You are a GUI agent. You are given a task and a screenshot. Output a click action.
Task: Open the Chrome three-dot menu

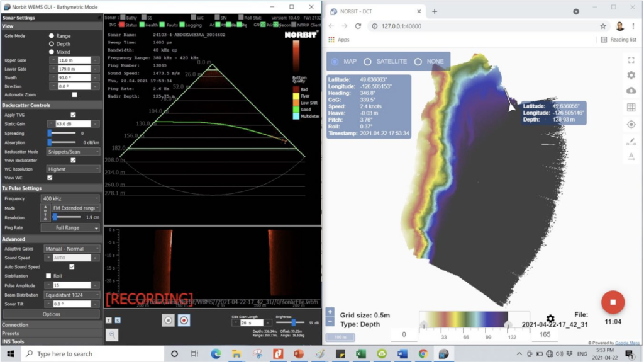pyautogui.click(x=633, y=26)
